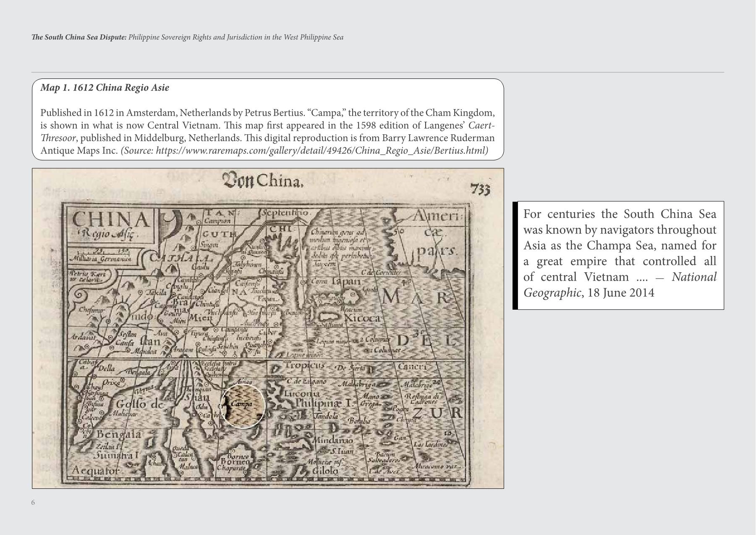Image resolution: width=756 pixels, height=535 pixels.
Task: Click the 'Cancri' label on the map
Action: pos(412,366)
